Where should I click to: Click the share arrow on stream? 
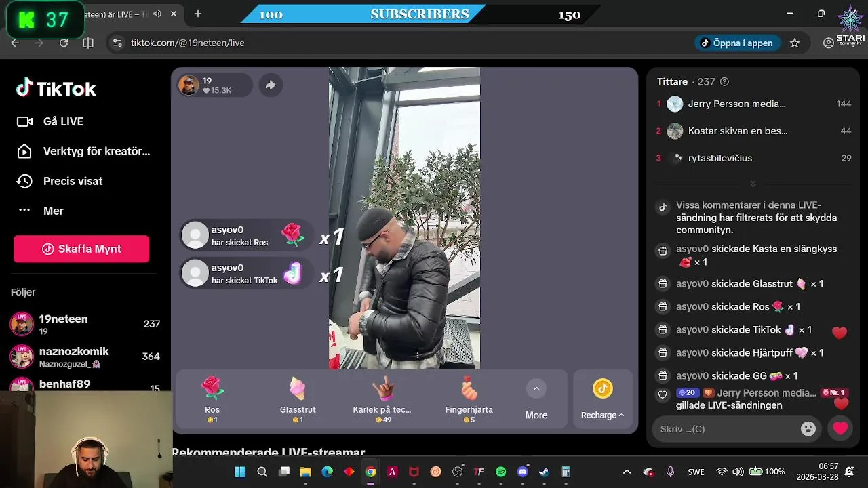click(x=270, y=85)
